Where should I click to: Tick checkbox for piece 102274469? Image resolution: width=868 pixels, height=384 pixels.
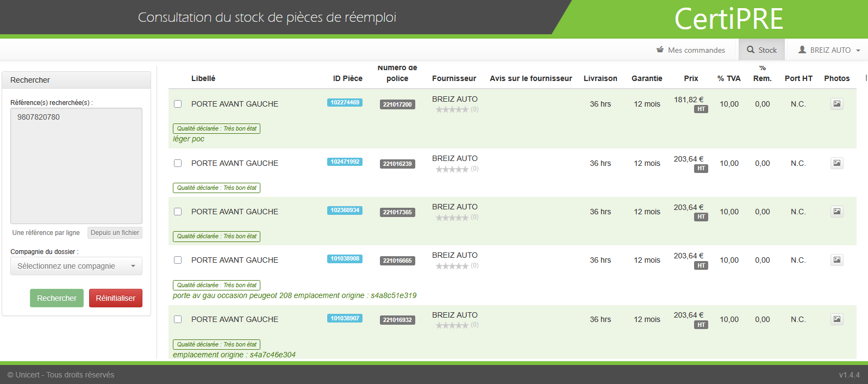coord(178,104)
